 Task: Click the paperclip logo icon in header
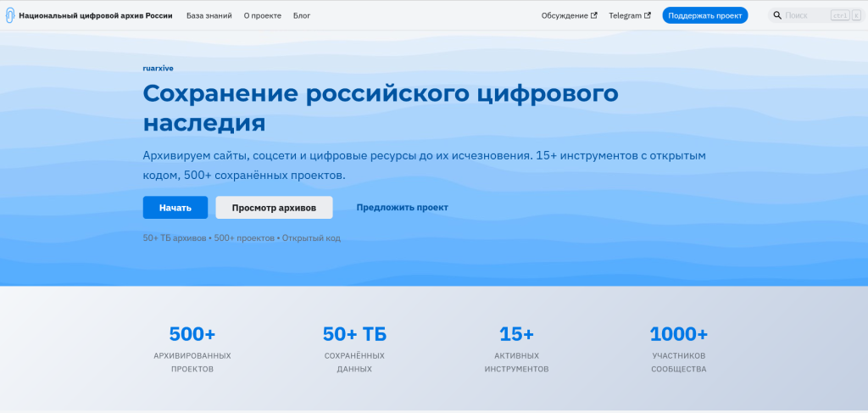tap(10, 15)
